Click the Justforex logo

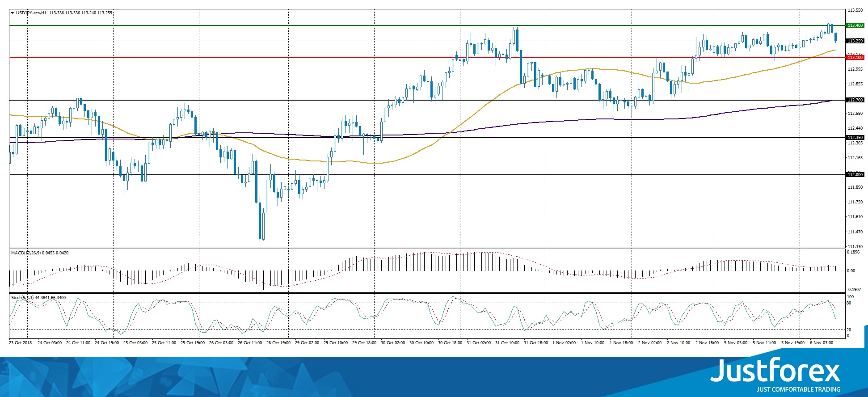[x=775, y=375]
